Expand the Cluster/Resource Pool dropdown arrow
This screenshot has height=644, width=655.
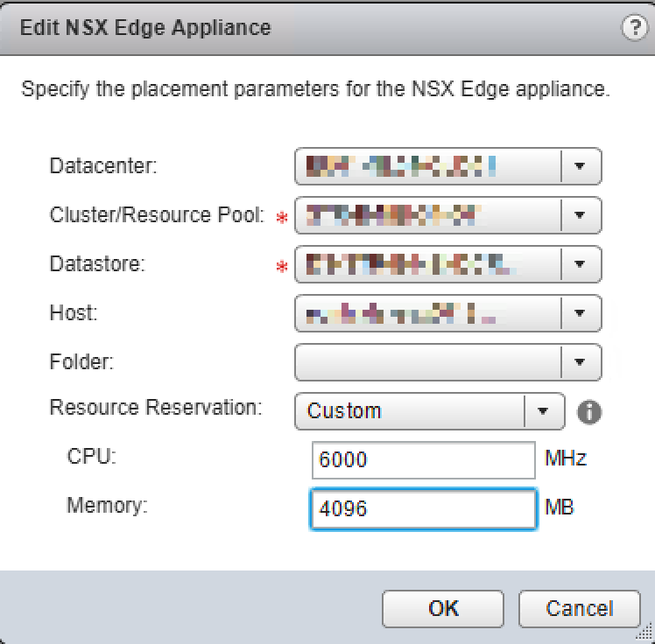click(579, 215)
